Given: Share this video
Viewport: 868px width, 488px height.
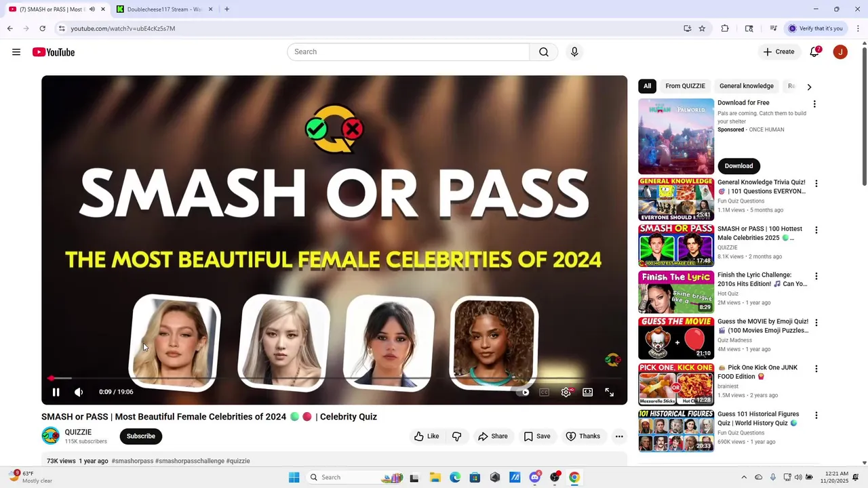Looking at the screenshot, I should (x=493, y=436).
